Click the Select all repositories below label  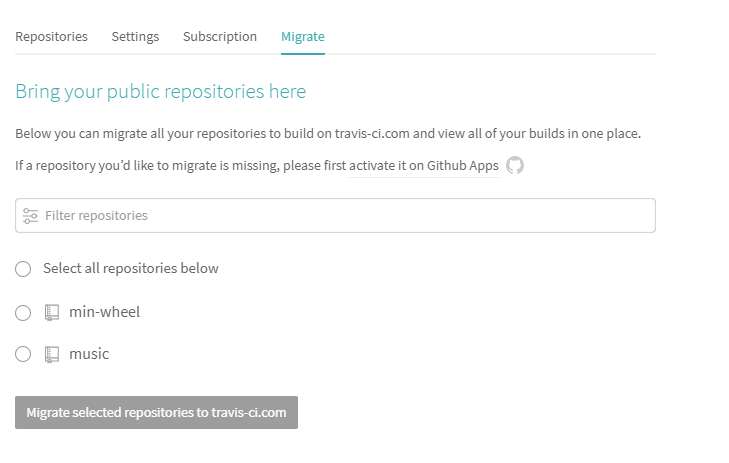click(131, 268)
